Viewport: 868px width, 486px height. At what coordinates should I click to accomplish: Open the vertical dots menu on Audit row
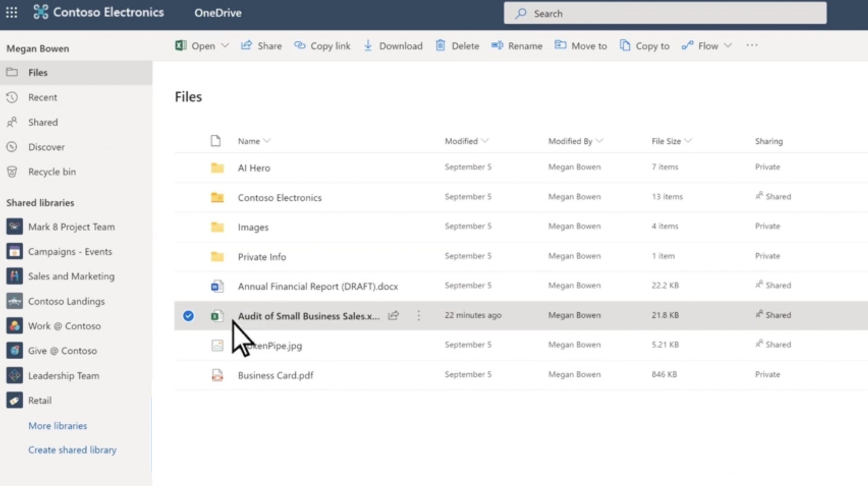point(419,315)
